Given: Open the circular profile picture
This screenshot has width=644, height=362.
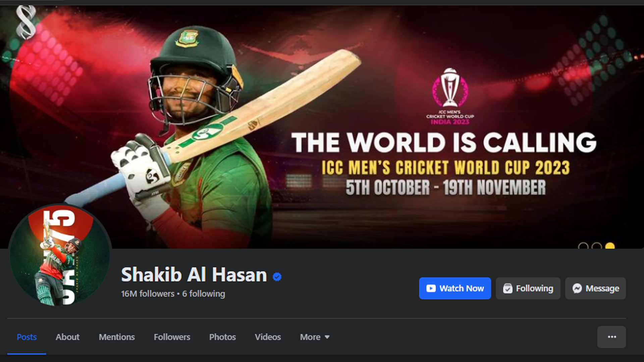Looking at the screenshot, I should click(60, 255).
